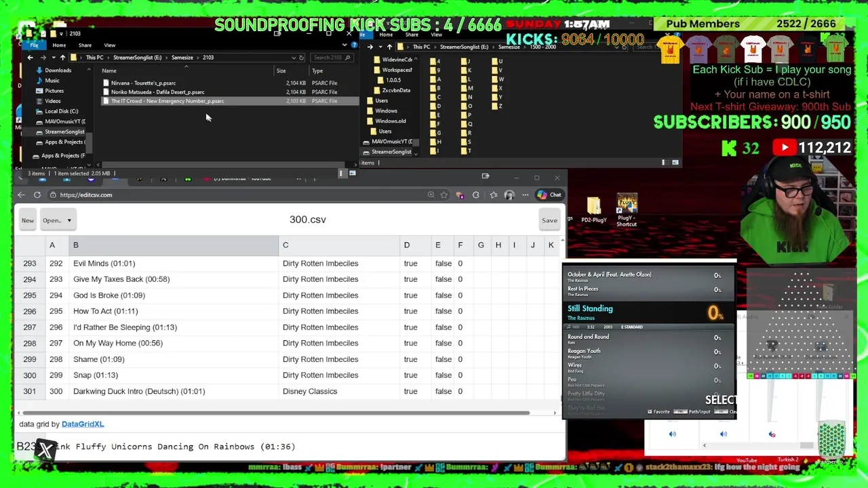Click the New button in CSV editor
The height and width of the screenshot is (488, 868).
(28, 220)
